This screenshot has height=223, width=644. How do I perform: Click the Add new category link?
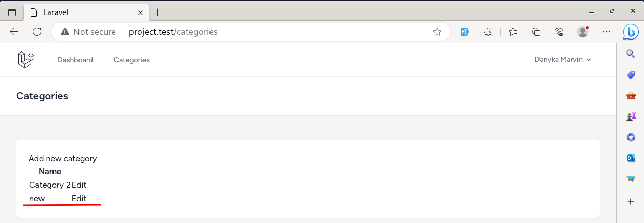click(62, 159)
